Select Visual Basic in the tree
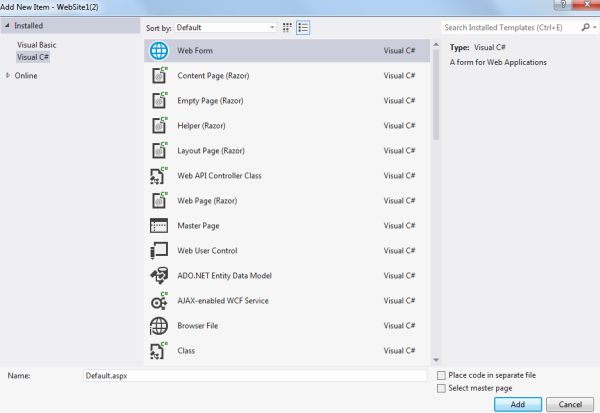 [x=37, y=45]
